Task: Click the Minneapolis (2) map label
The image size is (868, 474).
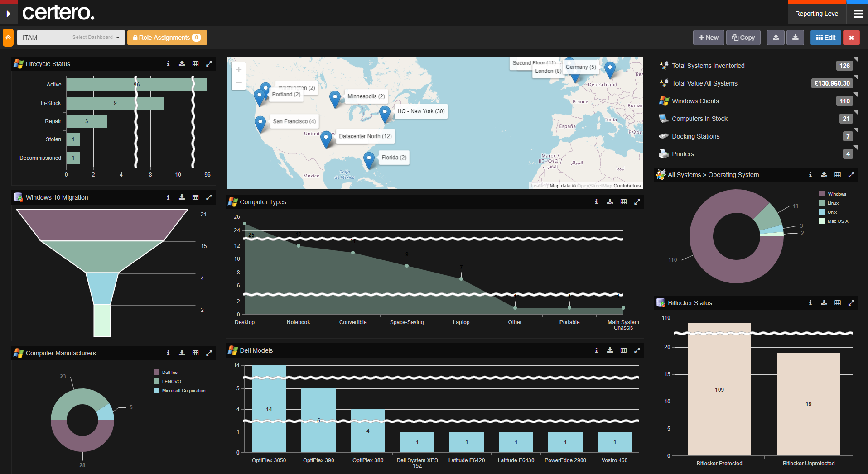Action: (x=366, y=96)
